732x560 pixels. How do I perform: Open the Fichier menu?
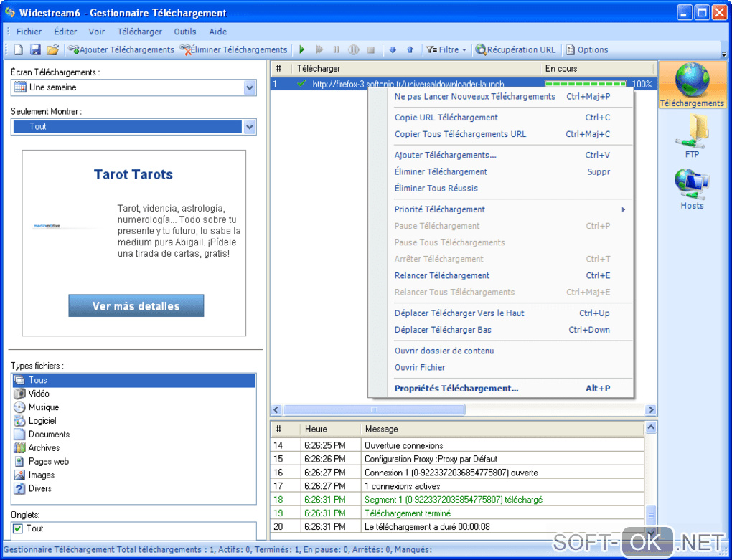pos(29,32)
